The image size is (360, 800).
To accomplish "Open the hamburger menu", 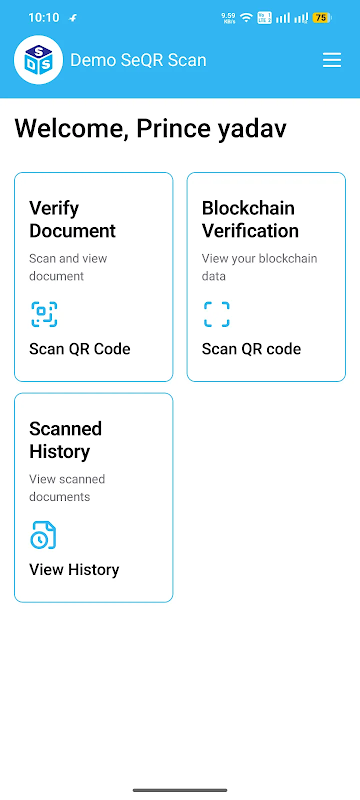I will (x=331, y=60).
